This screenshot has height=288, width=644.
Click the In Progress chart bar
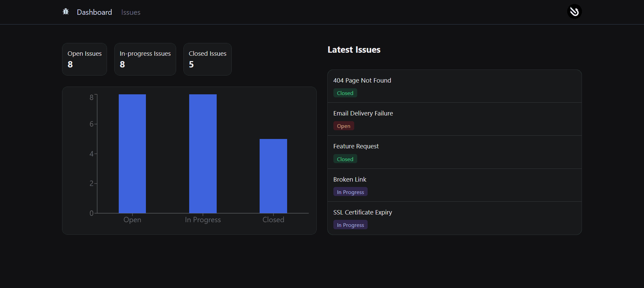pos(203,154)
